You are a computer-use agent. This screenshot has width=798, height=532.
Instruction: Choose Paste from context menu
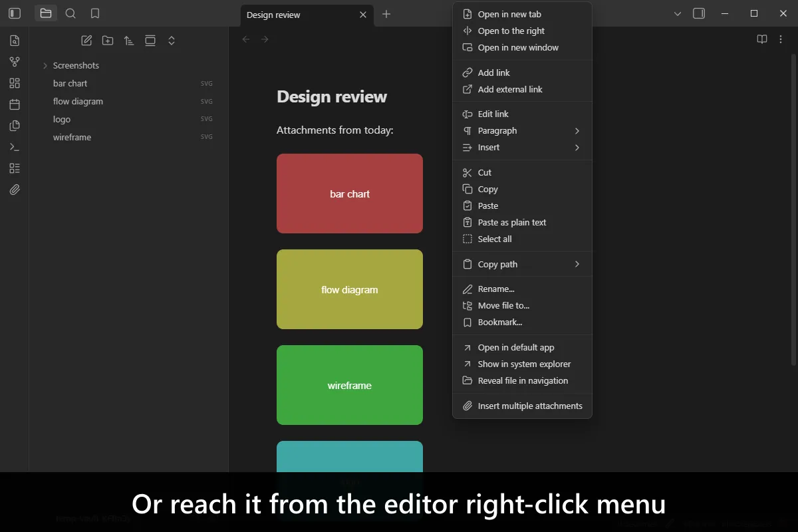tap(522, 205)
